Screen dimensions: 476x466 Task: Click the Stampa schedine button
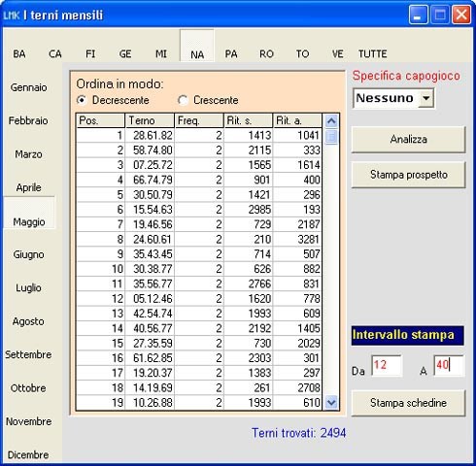pos(408,403)
